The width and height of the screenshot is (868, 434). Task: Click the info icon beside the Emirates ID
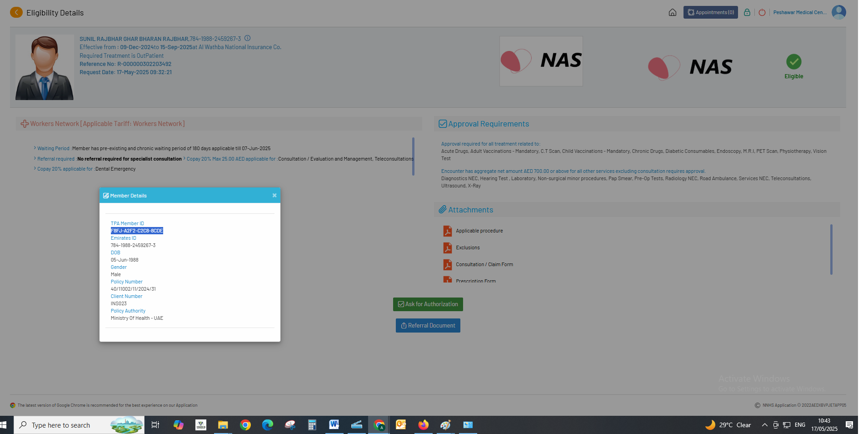tap(248, 38)
